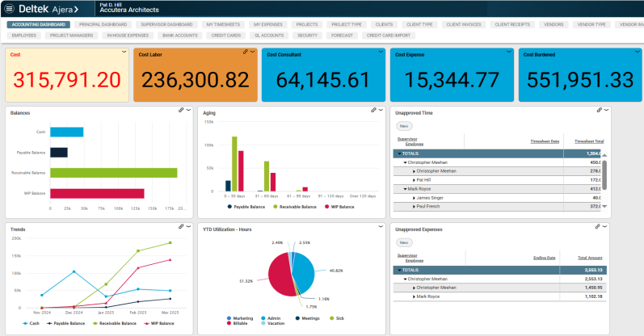
Task: Click the link icon on the Trends widget
Action: [179, 226]
